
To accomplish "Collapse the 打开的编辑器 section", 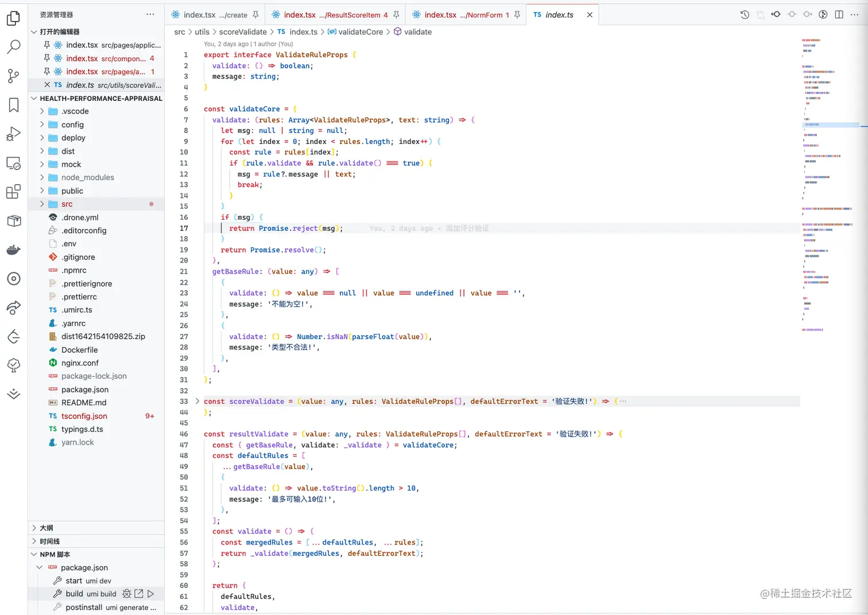I will click(96, 32).
